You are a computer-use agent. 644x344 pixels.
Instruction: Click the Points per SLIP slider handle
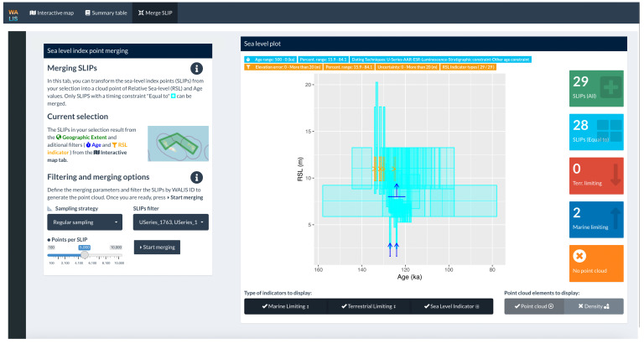84,255
